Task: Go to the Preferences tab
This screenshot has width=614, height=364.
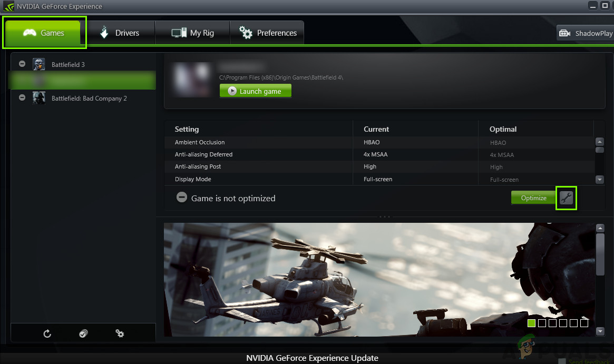Action: [267, 33]
